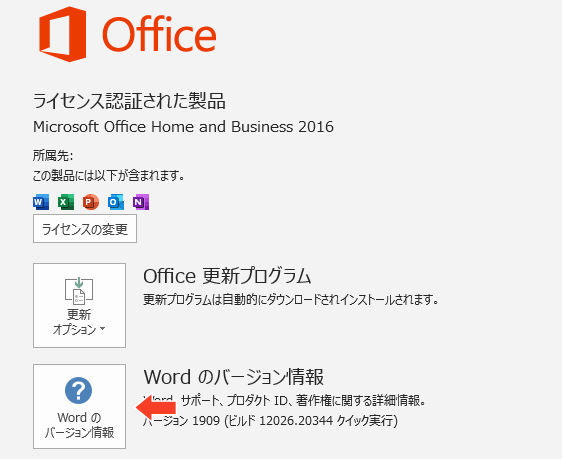Open Word のバージョン情報 button

coord(80,406)
